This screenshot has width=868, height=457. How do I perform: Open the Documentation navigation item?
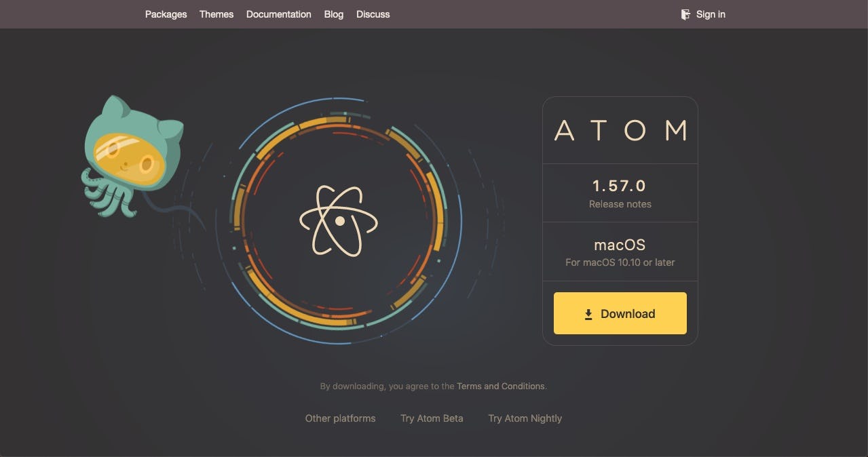[x=278, y=14]
